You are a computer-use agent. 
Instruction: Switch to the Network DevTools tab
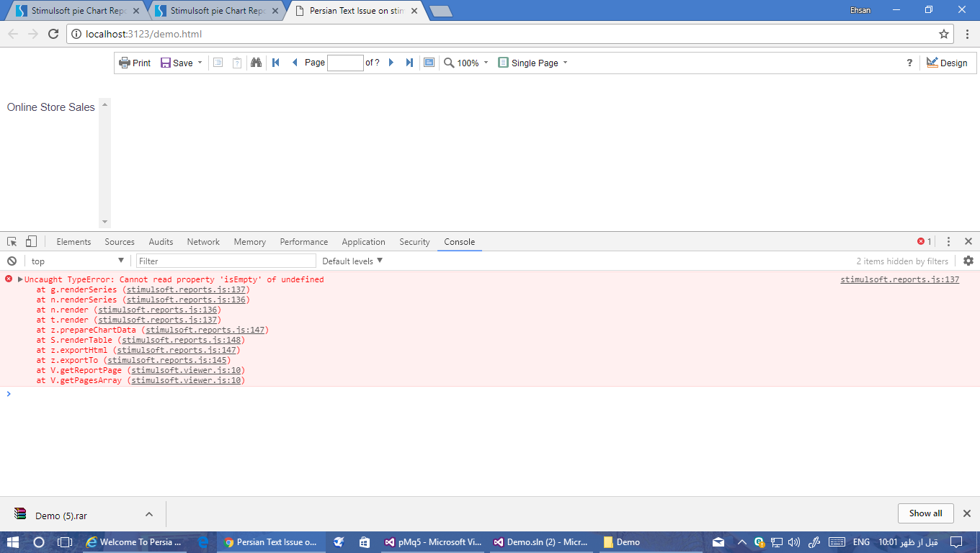203,242
